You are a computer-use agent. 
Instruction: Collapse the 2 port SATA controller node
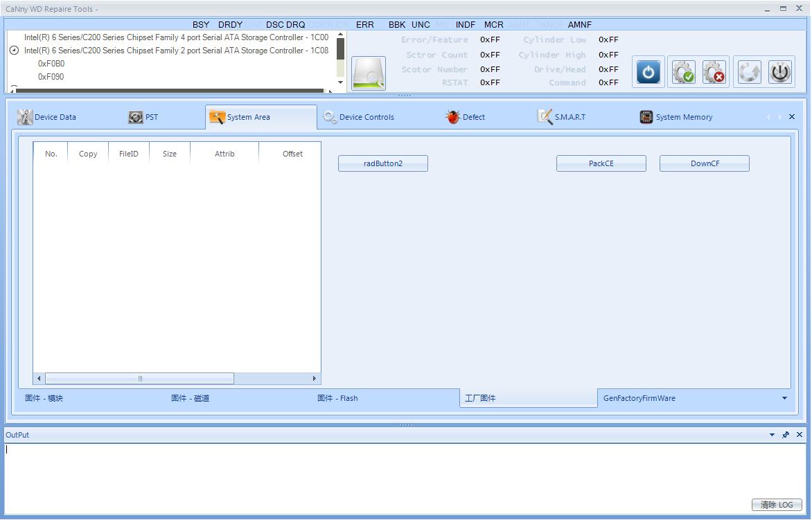(14, 51)
